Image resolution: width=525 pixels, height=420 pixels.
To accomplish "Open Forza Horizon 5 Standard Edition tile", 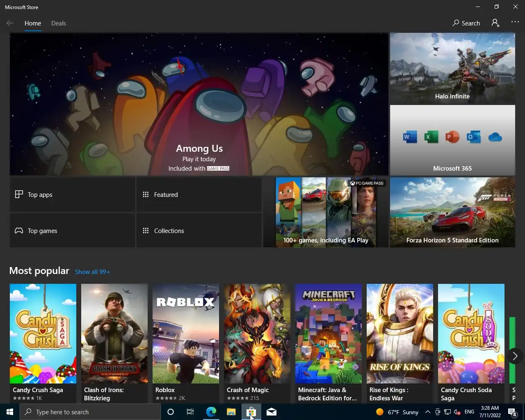I will click(x=452, y=212).
